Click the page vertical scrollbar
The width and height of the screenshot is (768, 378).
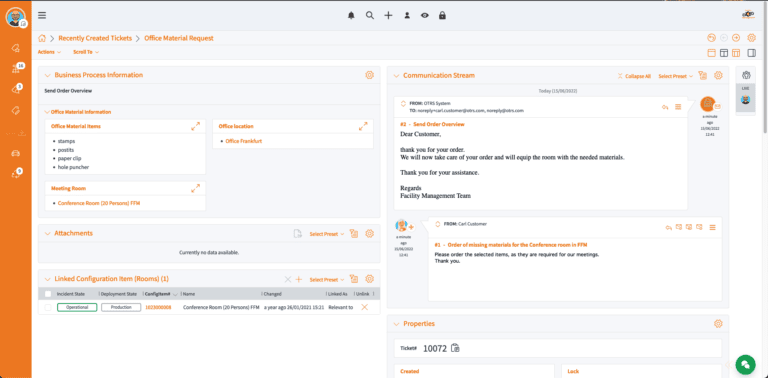point(765,69)
